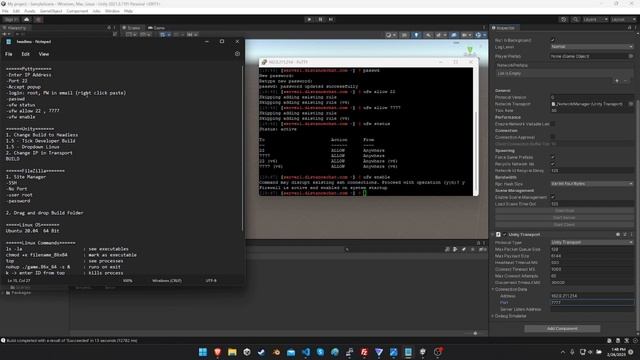Open Steam from the taskbar

point(262,352)
